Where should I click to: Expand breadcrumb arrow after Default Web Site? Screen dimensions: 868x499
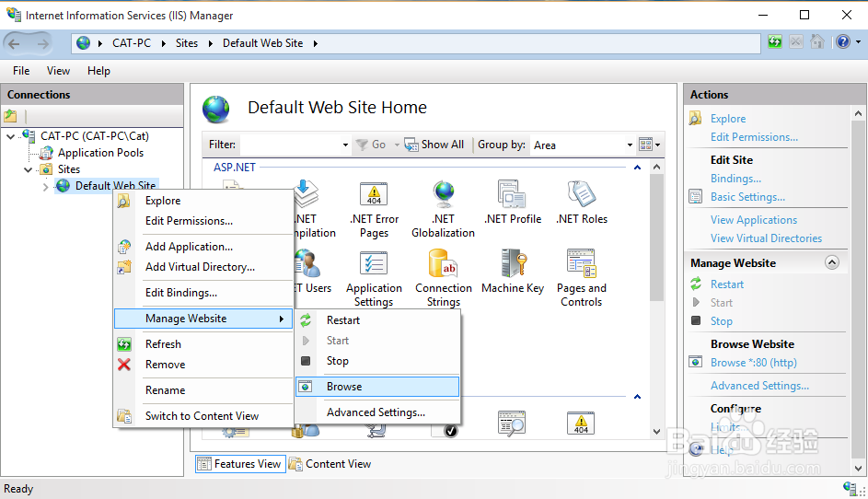(x=315, y=43)
